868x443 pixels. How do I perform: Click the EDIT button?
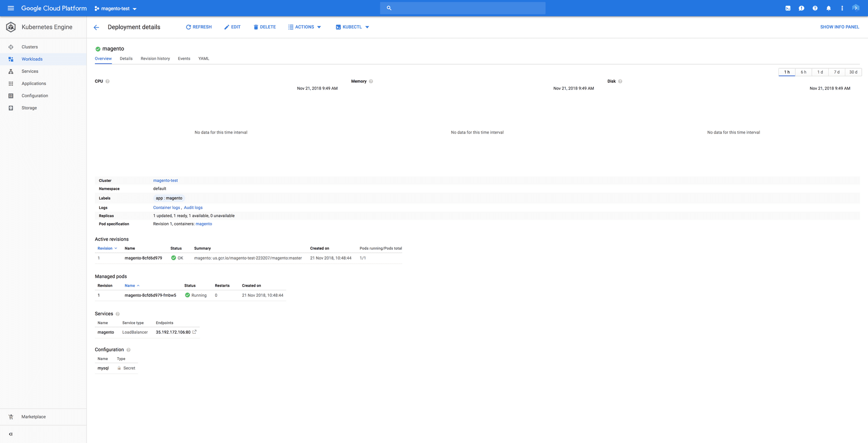pos(232,27)
